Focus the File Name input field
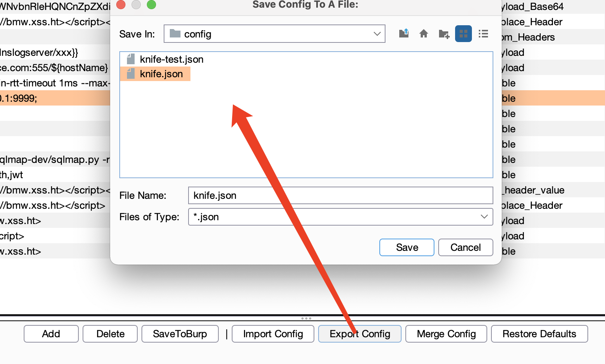 tap(340, 195)
